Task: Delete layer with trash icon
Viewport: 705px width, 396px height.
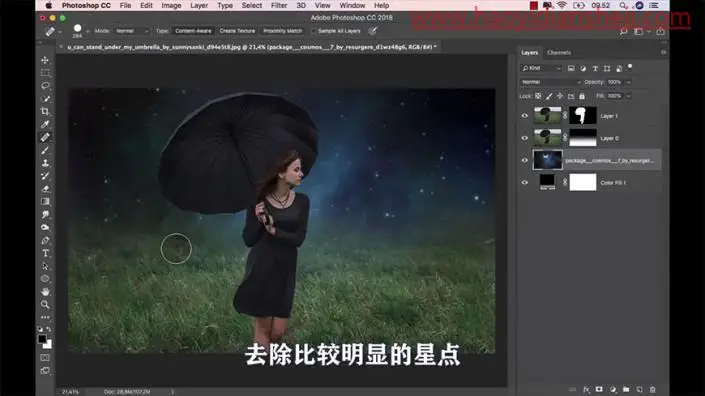Action: 652,389
